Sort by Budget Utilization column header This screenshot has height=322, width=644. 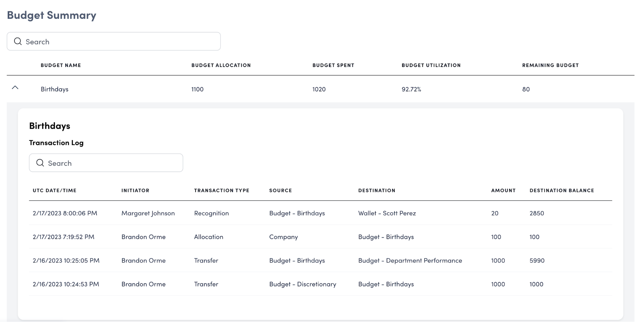431,65
